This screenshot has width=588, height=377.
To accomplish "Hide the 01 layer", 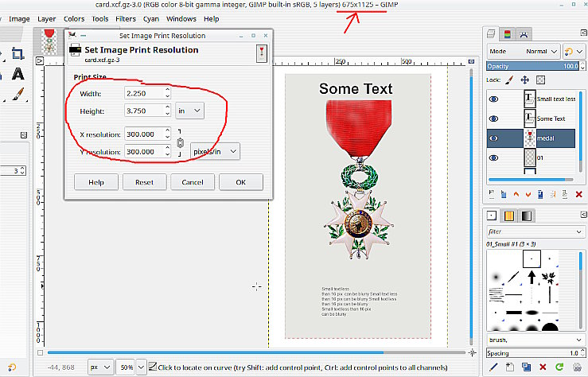I will 494,157.
